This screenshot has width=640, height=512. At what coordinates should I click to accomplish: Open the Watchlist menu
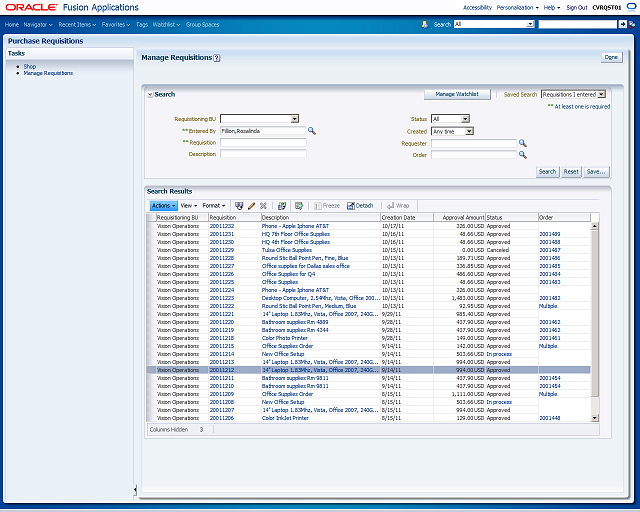tap(166, 24)
